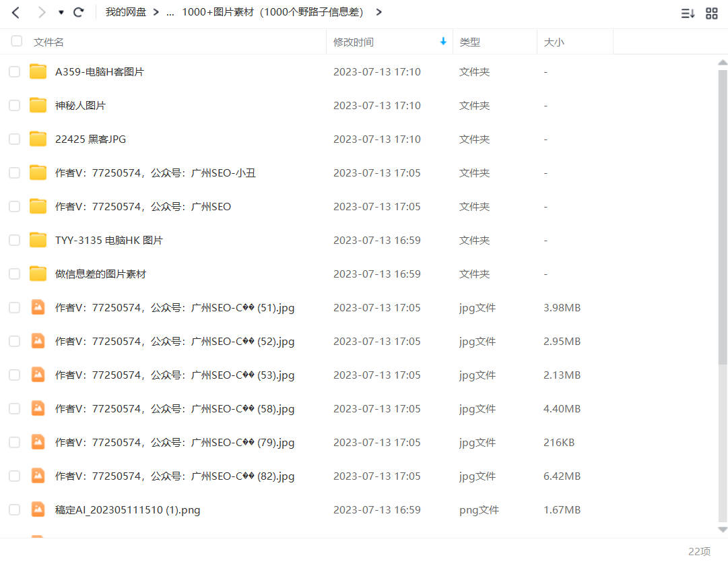Click the image icon of (58).jpg

click(x=38, y=408)
